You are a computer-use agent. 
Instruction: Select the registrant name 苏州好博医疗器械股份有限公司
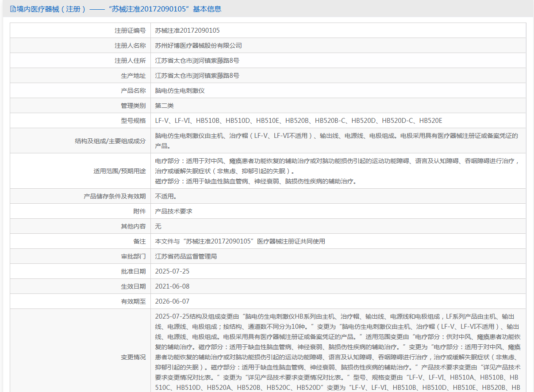click(x=198, y=46)
